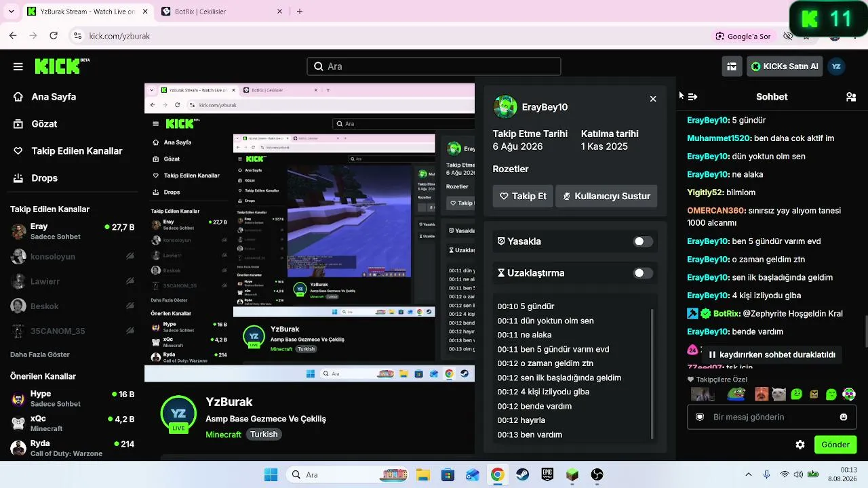The image size is (868, 488).
Task: Insert the white cat emote
Action: pyautogui.click(x=778, y=394)
